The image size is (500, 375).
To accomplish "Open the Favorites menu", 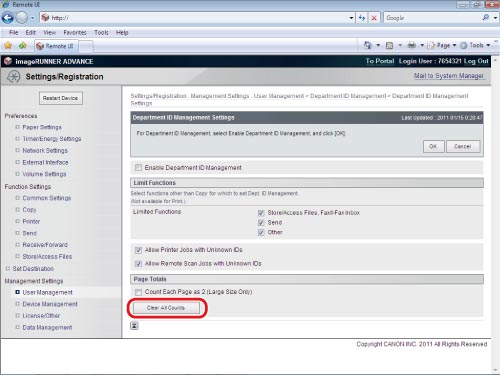I will [x=75, y=32].
